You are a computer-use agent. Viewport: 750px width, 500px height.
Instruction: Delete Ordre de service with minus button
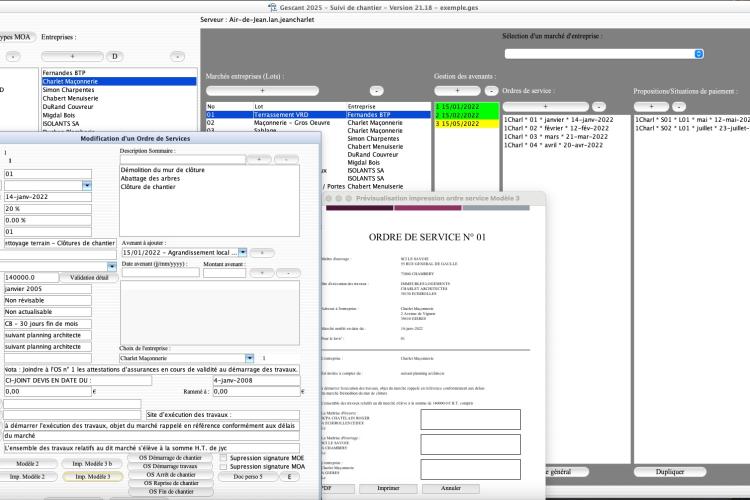[x=599, y=107]
